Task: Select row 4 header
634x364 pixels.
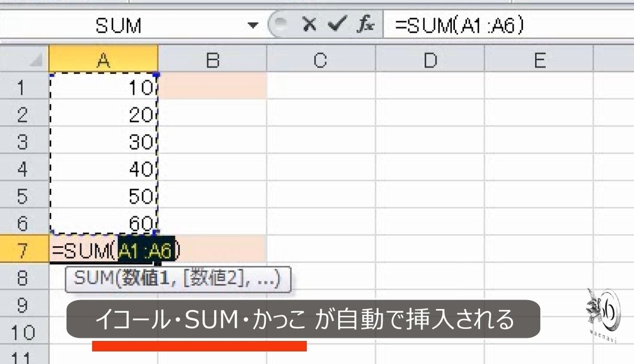Action: (x=24, y=167)
